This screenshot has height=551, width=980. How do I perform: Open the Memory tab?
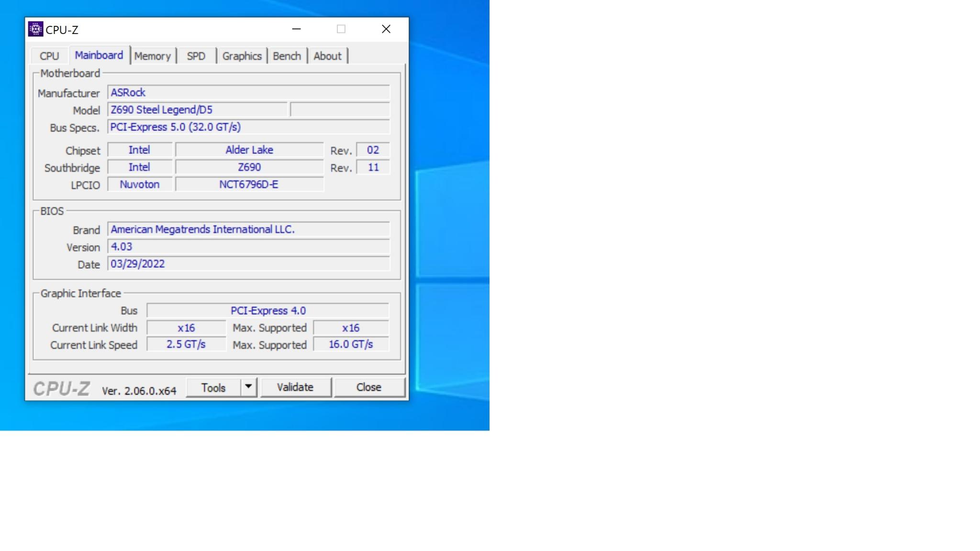click(153, 56)
